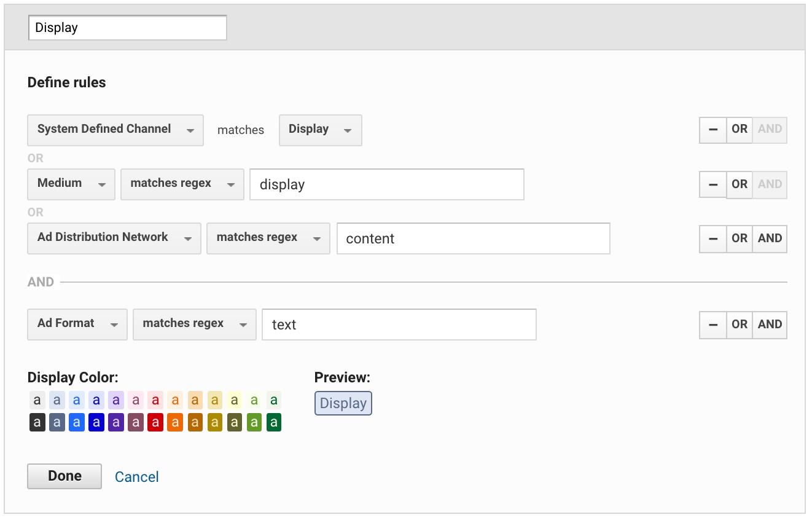
Task: Click the channel name field containing Display
Action: (128, 28)
